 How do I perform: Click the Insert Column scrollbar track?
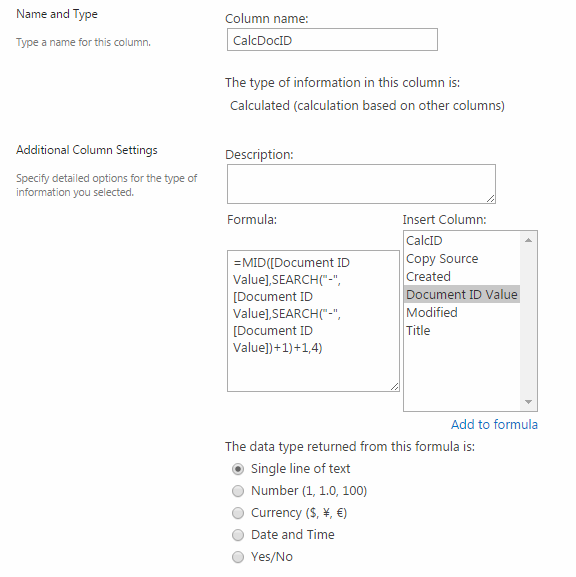point(529,321)
